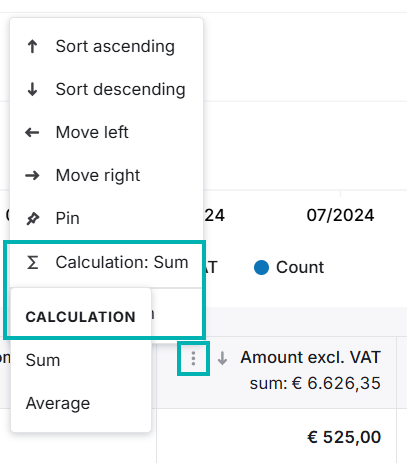Click the pushpin icon to pin the column
This screenshot has height=463, width=407.
click(33, 219)
